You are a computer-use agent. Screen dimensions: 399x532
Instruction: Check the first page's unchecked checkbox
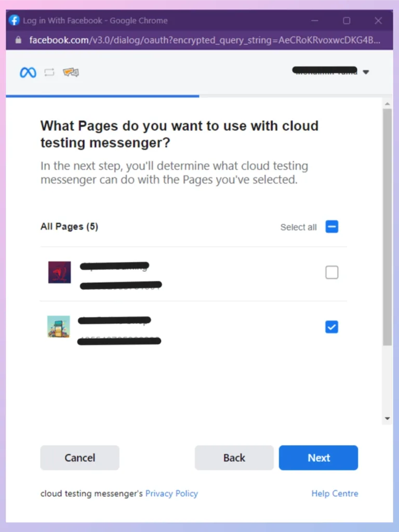coord(332,272)
